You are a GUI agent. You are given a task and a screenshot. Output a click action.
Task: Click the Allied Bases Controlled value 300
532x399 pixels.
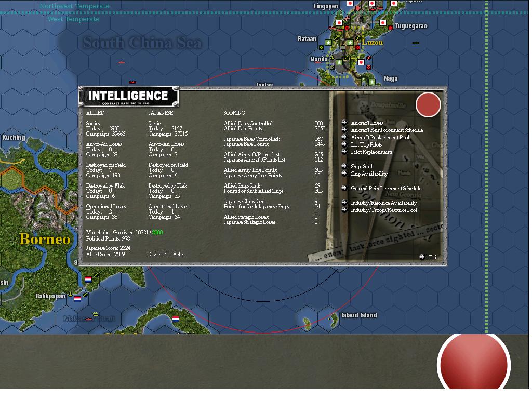(x=318, y=123)
